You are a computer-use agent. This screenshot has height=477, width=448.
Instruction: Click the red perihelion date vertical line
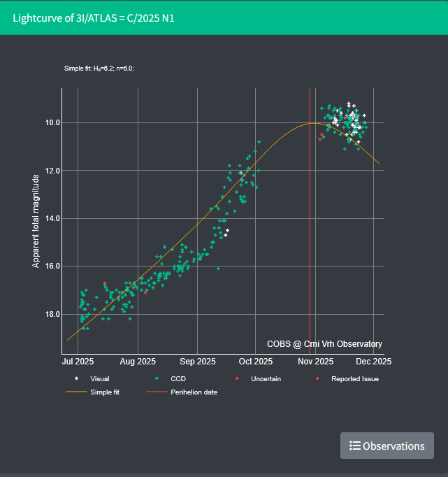tap(310, 221)
